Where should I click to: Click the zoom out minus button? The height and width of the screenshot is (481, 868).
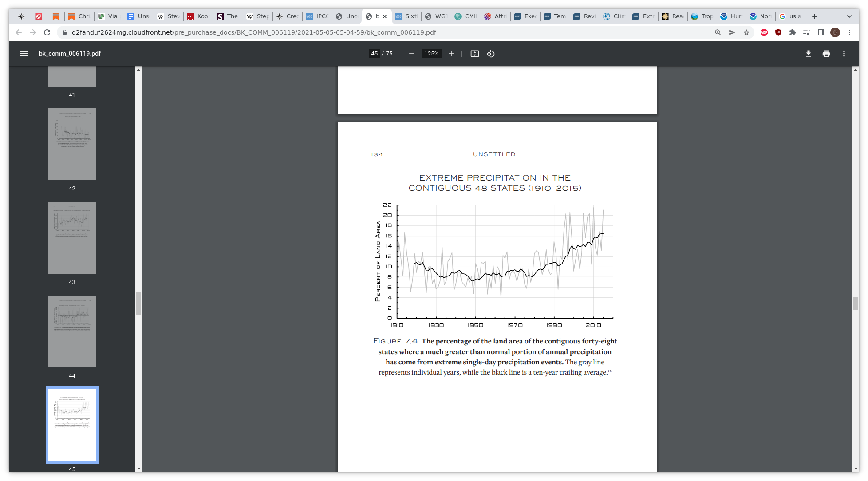(412, 54)
